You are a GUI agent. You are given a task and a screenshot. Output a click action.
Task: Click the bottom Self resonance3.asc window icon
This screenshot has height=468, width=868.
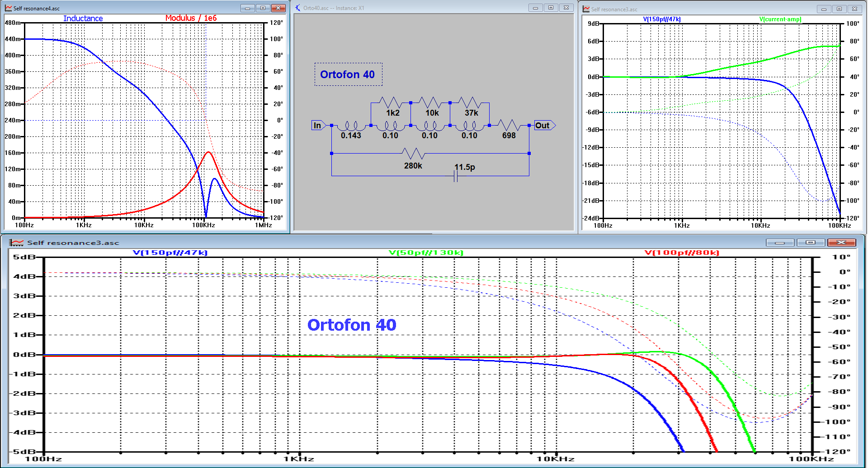16,243
